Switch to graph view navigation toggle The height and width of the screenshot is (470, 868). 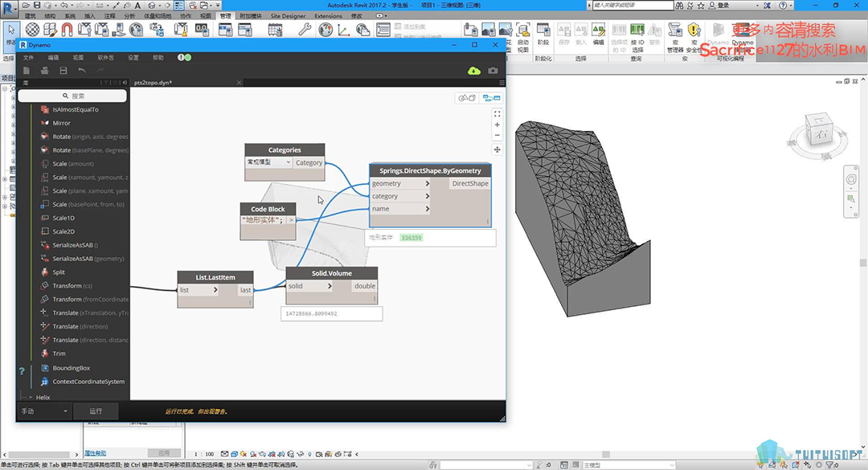coord(491,98)
